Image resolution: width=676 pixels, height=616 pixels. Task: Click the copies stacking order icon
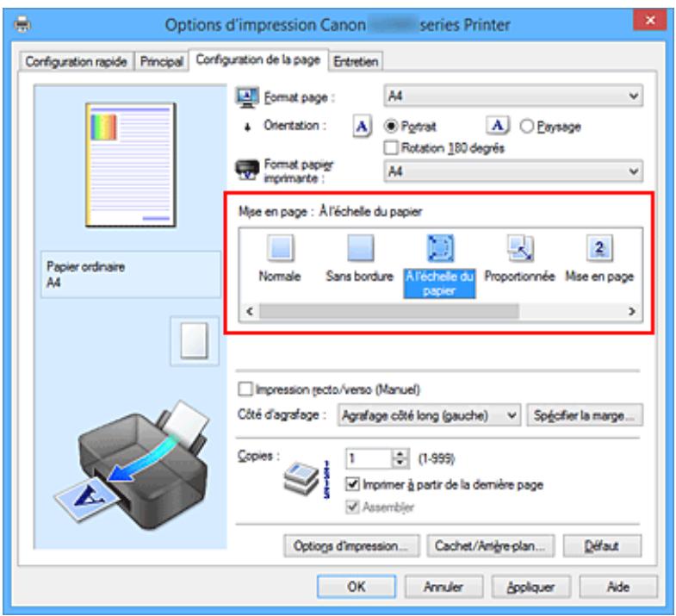click(306, 479)
